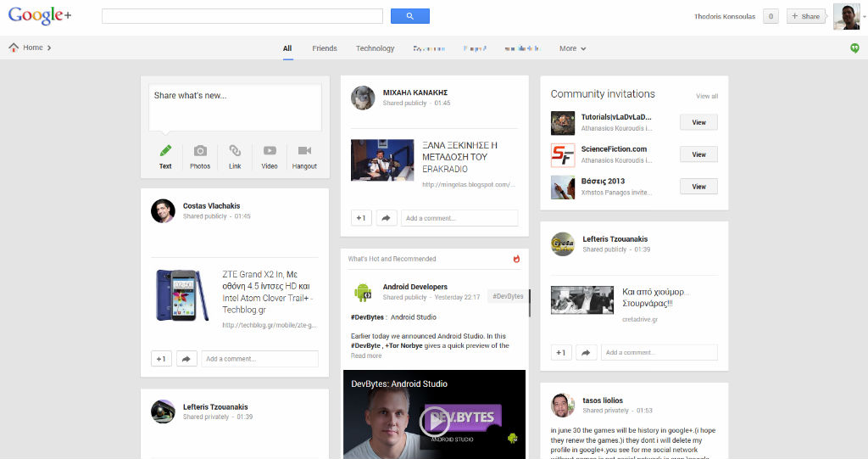Image resolution: width=868 pixels, height=459 pixels.
Task: Click the main search input field
Action: [242, 16]
